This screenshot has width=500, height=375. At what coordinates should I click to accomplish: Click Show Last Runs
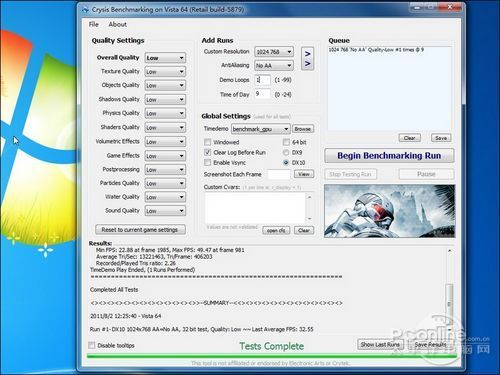pos(380,344)
